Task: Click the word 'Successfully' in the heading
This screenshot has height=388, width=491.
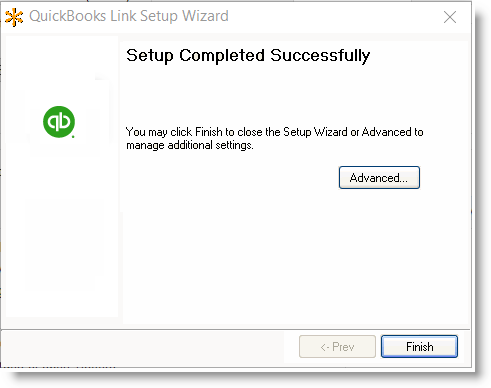Action: click(320, 56)
